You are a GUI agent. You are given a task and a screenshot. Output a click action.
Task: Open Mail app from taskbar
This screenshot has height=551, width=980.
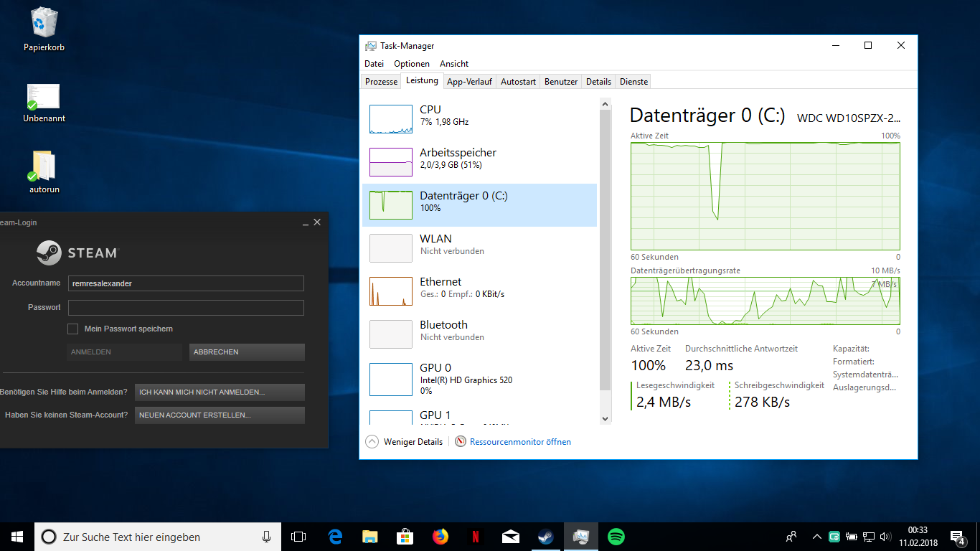coord(511,537)
